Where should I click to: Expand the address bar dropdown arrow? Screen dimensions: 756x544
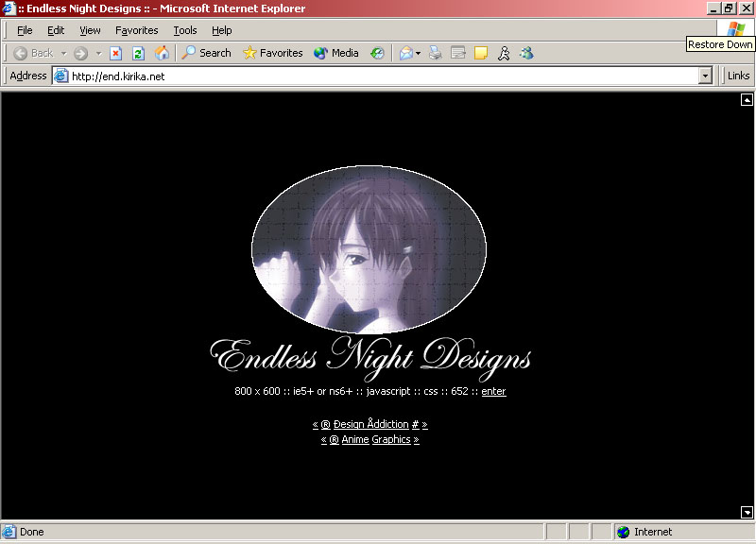705,76
